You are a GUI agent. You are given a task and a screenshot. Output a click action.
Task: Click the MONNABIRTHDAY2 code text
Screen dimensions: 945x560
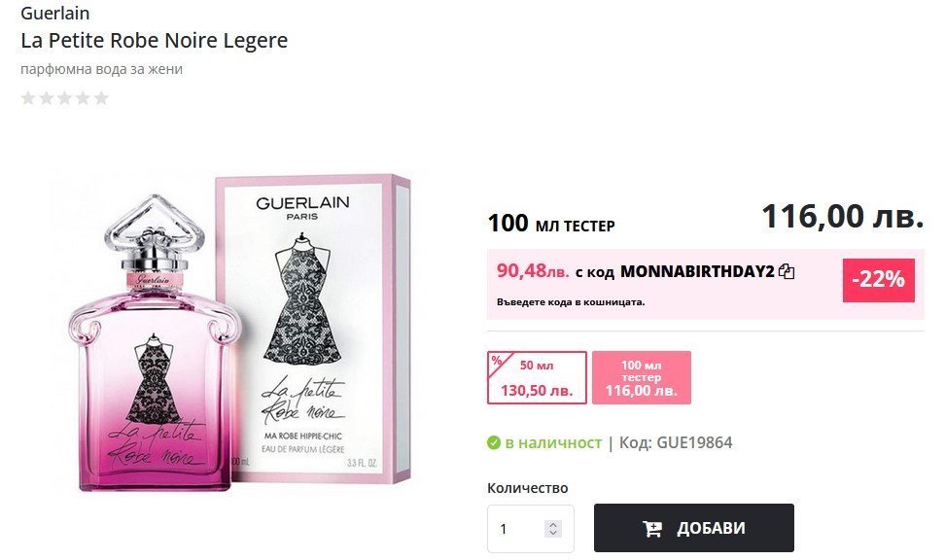pyautogui.click(x=697, y=271)
